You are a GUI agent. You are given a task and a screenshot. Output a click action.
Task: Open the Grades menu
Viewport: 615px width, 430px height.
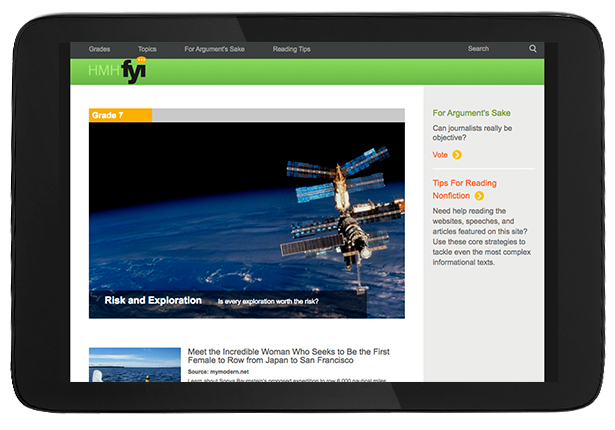[x=99, y=49]
